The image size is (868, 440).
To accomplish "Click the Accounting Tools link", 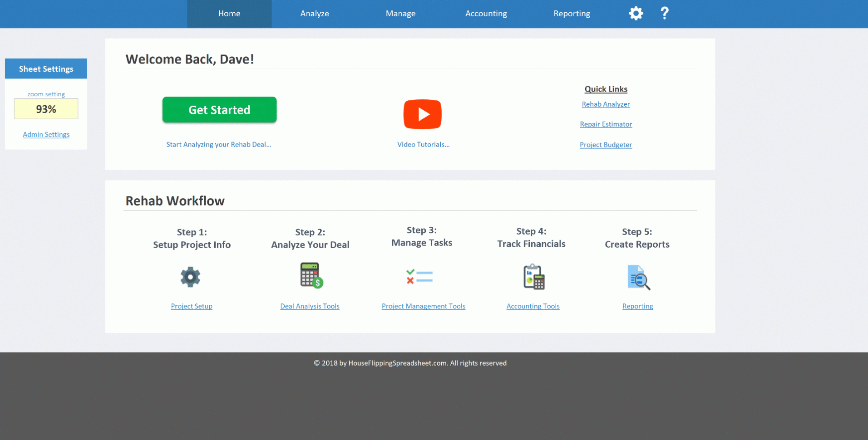I will [x=533, y=306].
